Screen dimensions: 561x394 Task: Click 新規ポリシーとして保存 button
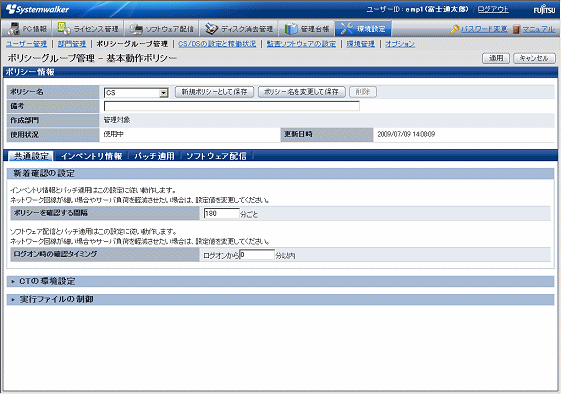214,92
